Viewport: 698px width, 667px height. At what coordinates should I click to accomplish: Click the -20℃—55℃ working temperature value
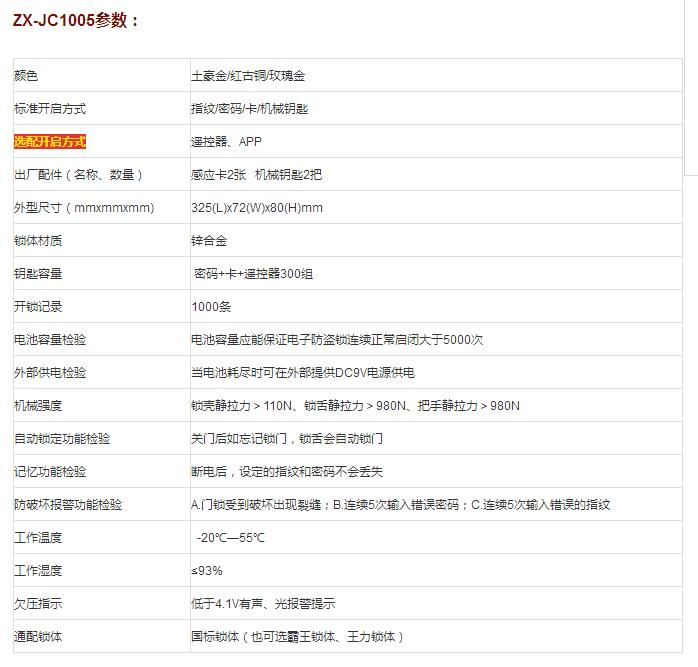point(231,538)
